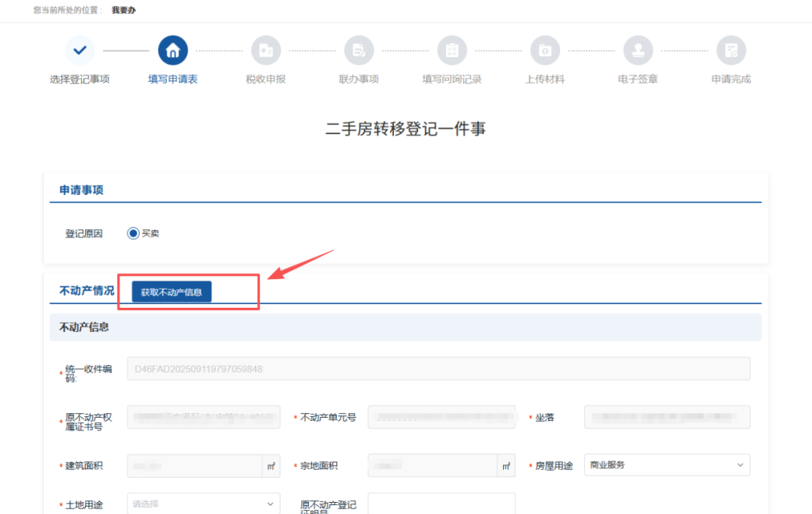The height and width of the screenshot is (514, 812).
Task: Click the 上传材料 camera step icon
Action: (x=545, y=50)
